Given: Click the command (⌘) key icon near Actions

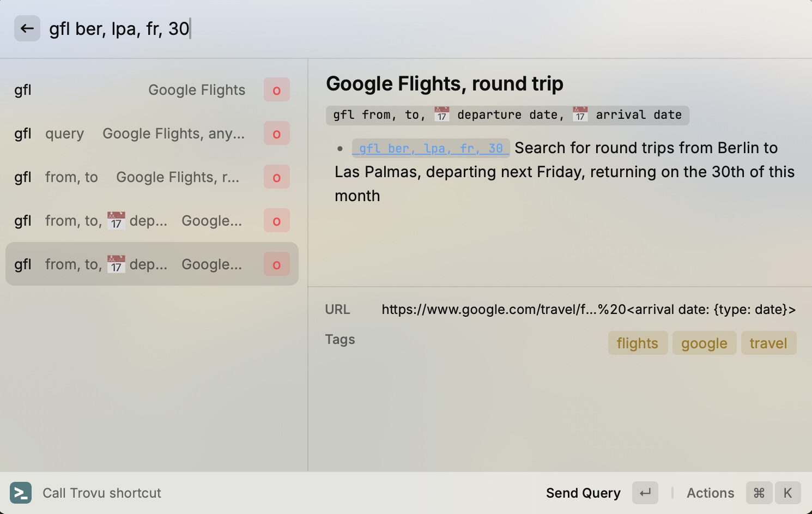Looking at the screenshot, I should [x=759, y=493].
